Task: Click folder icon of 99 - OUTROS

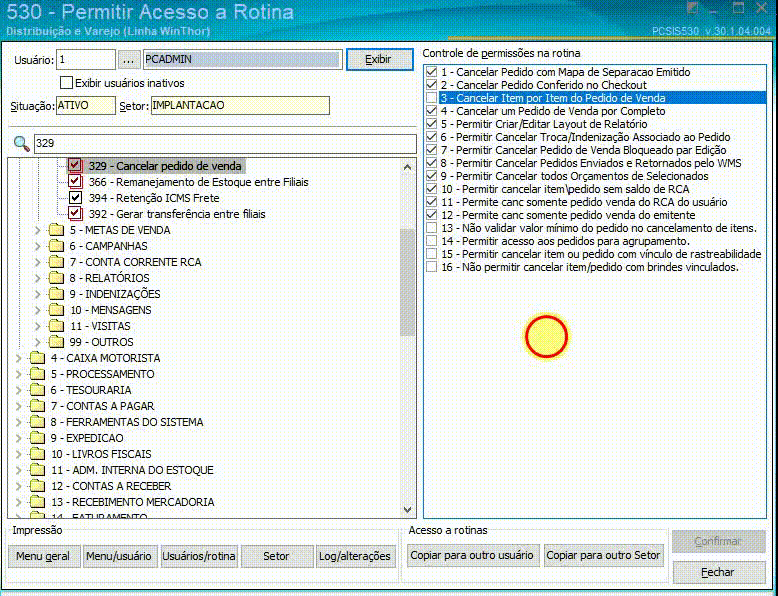Action: point(57,342)
